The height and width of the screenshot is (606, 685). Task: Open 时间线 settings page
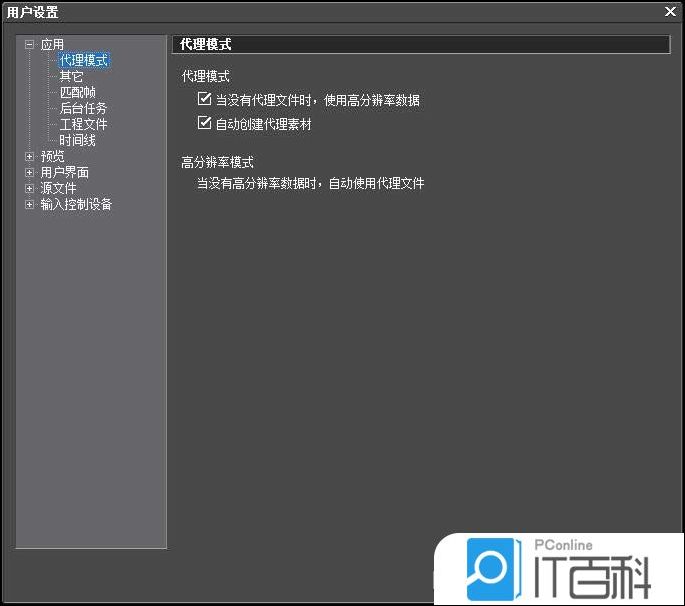tap(77, 140)
